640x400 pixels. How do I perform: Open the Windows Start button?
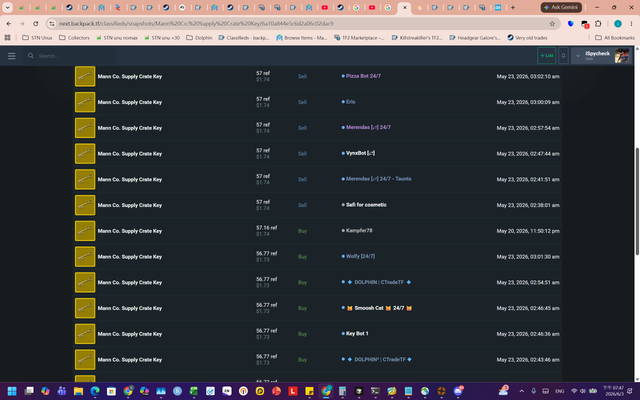12,391
